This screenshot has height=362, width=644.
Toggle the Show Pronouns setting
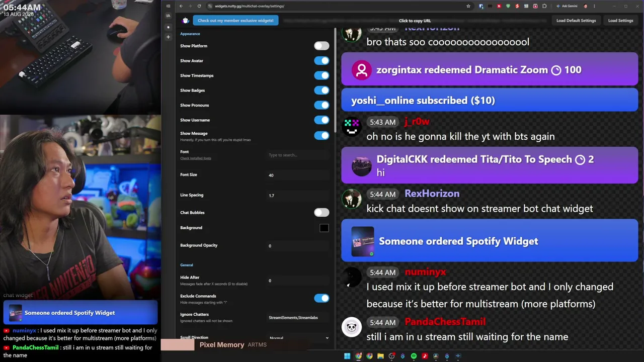tap(321, 105)
